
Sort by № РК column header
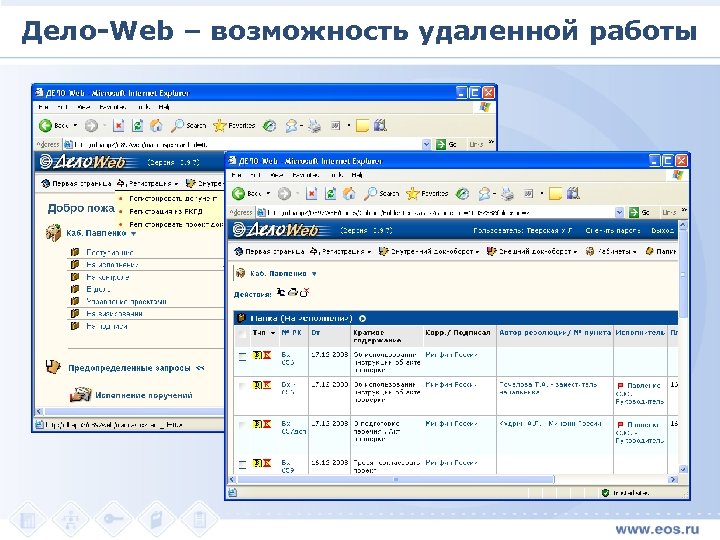point(291,332)
